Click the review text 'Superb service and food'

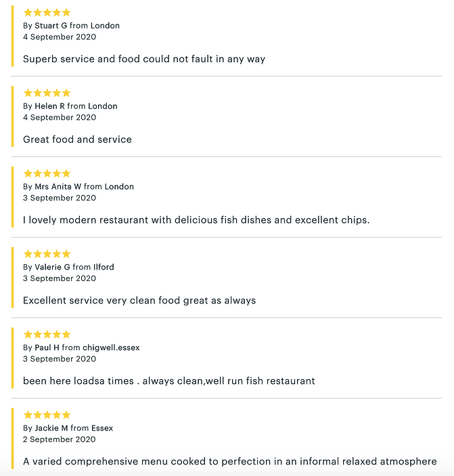pos(144,59)
